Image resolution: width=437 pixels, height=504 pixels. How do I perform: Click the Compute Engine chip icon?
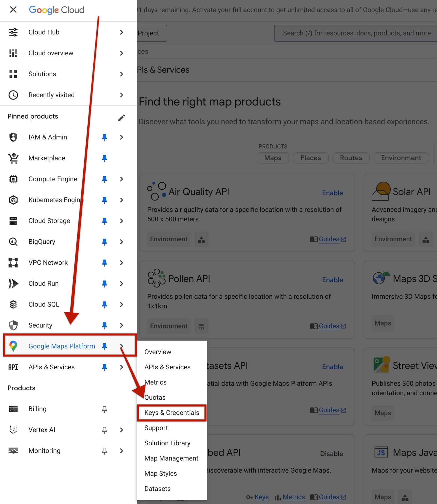pos(13,179)
